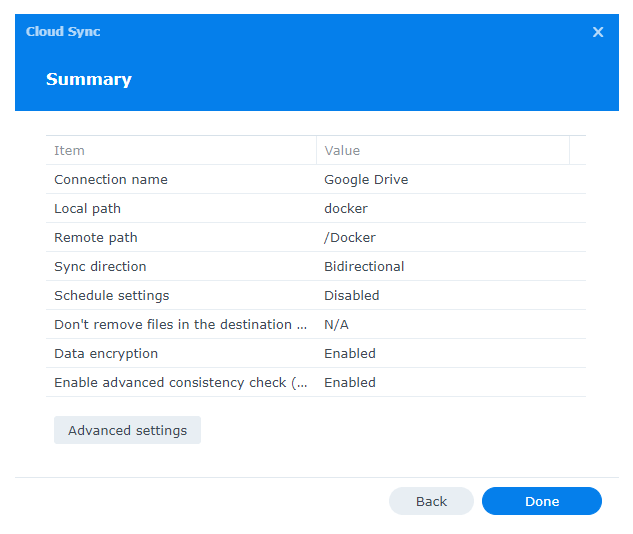Click the Cloud Sync window title
Viewport: 633px width, 534px height.
coord(63,32)
